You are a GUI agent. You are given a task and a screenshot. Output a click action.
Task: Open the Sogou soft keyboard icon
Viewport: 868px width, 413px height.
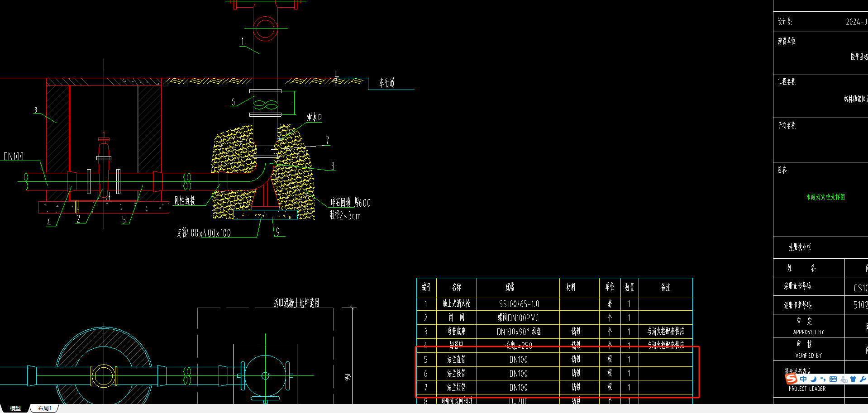833,379
